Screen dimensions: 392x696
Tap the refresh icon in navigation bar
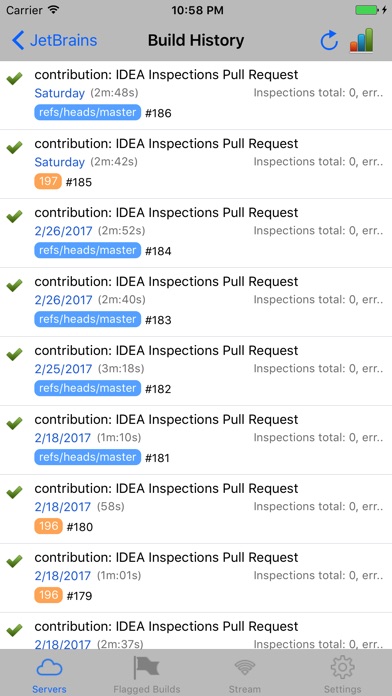(329, 41)
